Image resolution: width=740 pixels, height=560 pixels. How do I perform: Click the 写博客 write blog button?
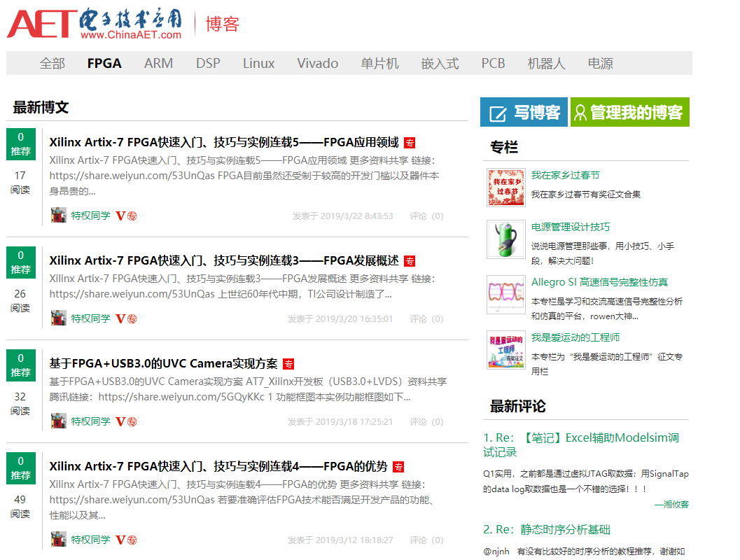(524, 112)
